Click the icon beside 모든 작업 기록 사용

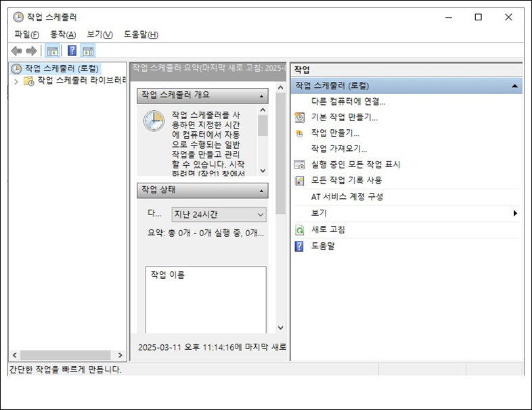click(x=299, y=181)
